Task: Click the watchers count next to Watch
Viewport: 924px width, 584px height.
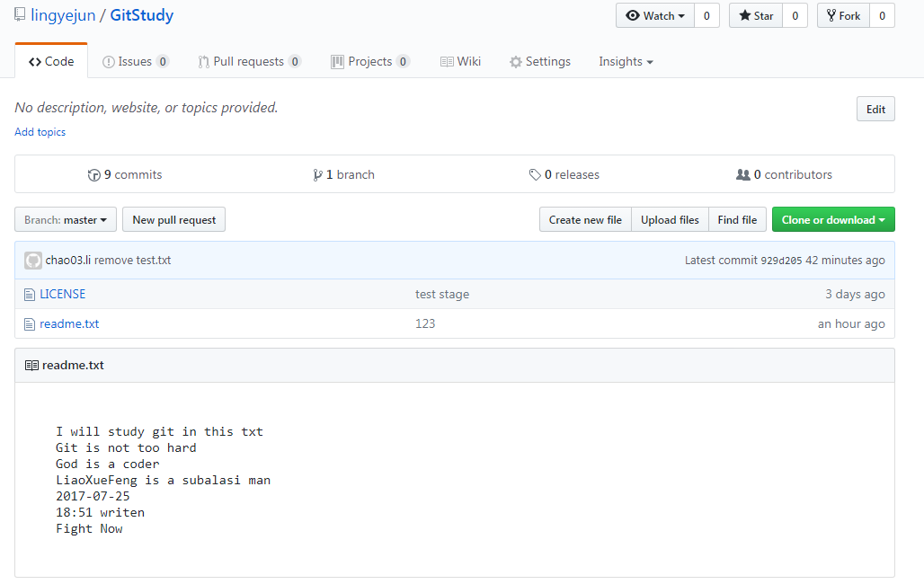Action: [x=706, y=16]
